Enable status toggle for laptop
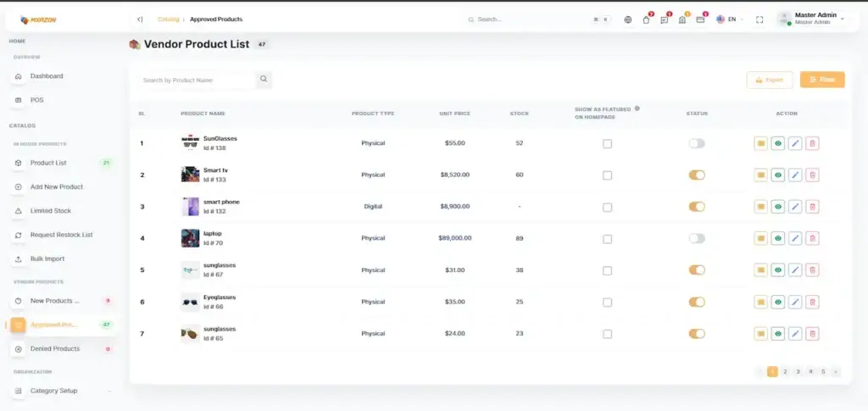Image resolution: width=868 pixels, height=411 pixels. click(x=697, y=238)
